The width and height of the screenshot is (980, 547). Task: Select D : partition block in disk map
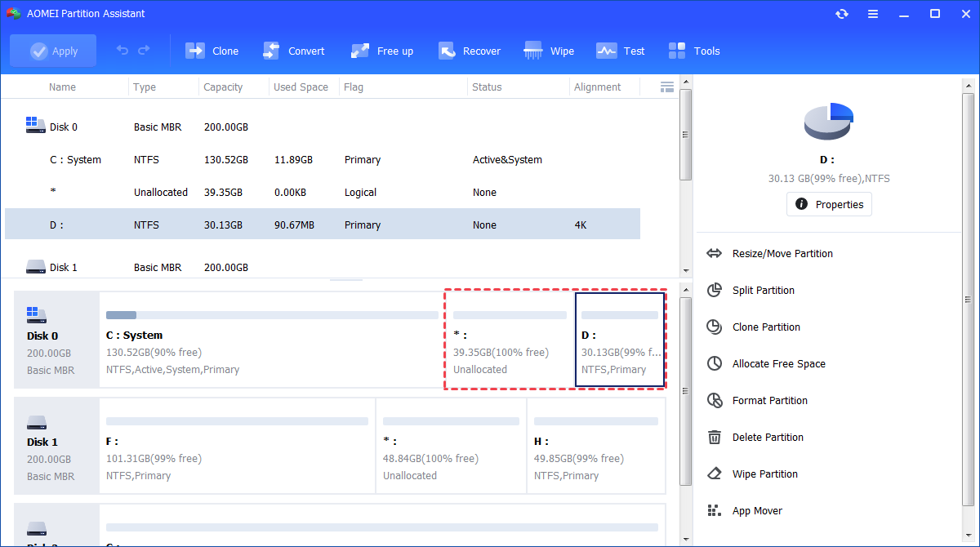pyautogui.click(x=620, y=340)
